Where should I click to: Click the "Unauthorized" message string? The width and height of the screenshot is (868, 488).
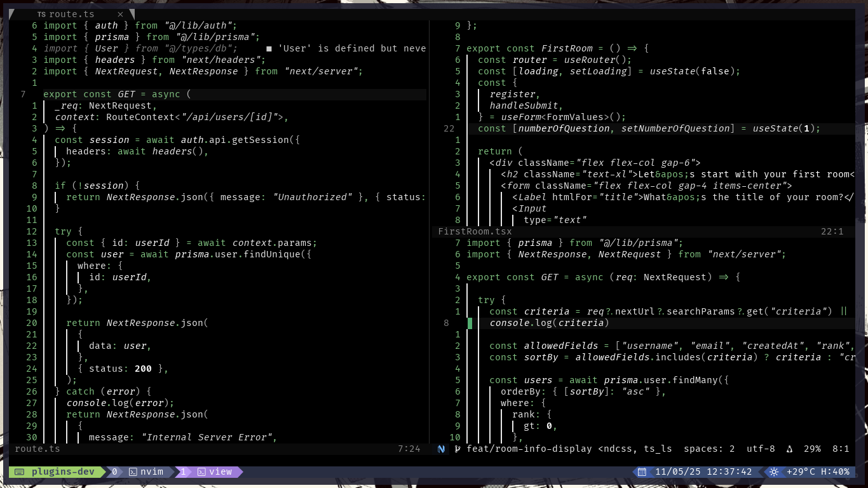click(x=312, y=197)
